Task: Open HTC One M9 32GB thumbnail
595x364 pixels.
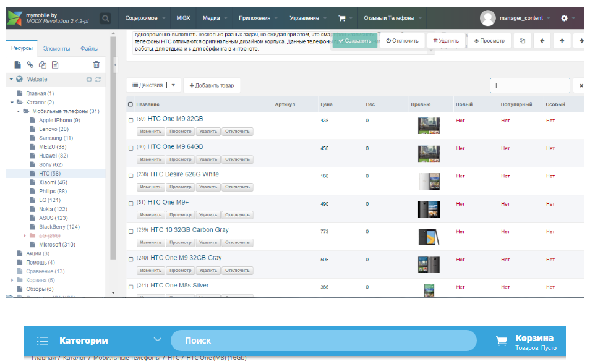Action: click(429, 125)
